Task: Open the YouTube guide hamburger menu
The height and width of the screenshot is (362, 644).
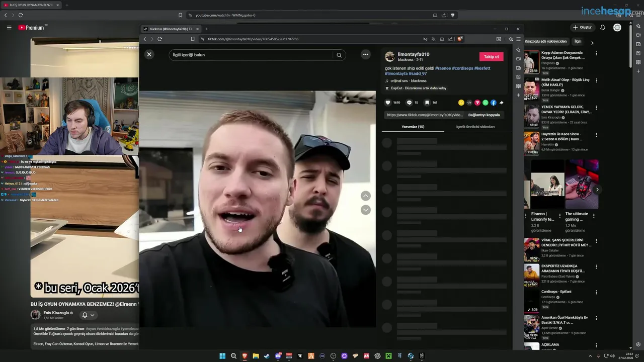Action: pyautogui.click(x=9, y=28)
